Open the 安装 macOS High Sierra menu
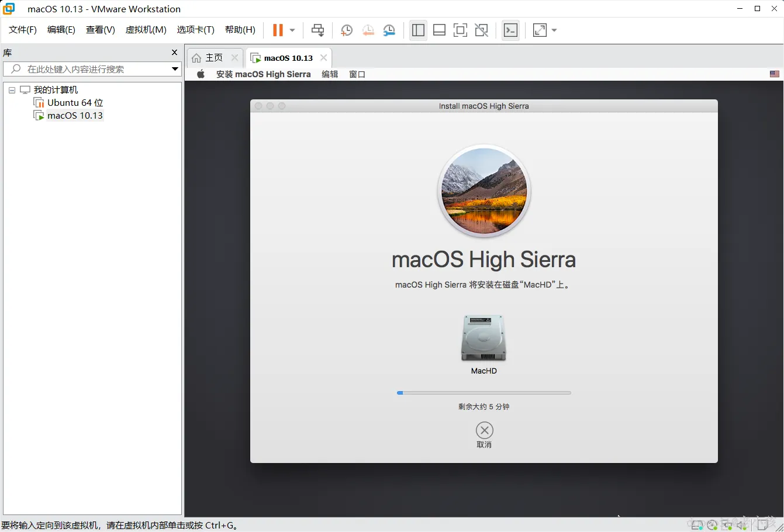The image size is (784, 532). [263, 74]
